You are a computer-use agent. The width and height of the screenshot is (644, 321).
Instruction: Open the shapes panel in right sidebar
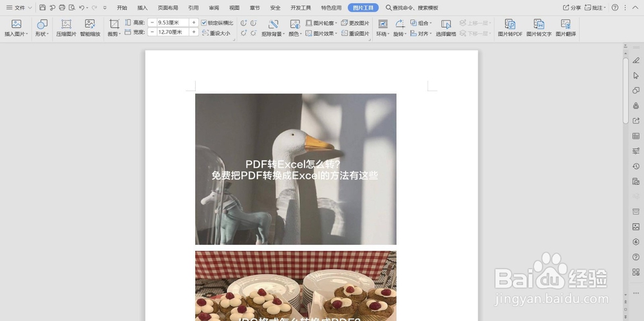pos(636,90)
